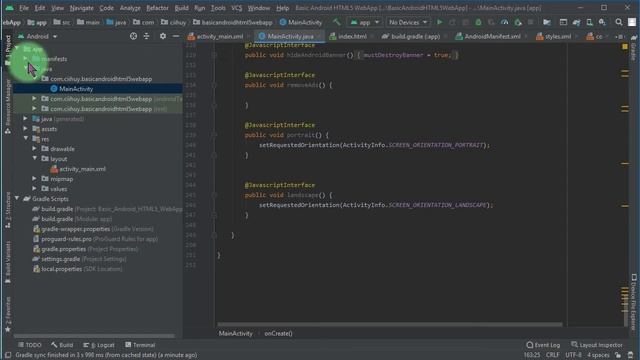Open the File menu
Viewport: 640px width, 360px height.
tap(24, 8)
